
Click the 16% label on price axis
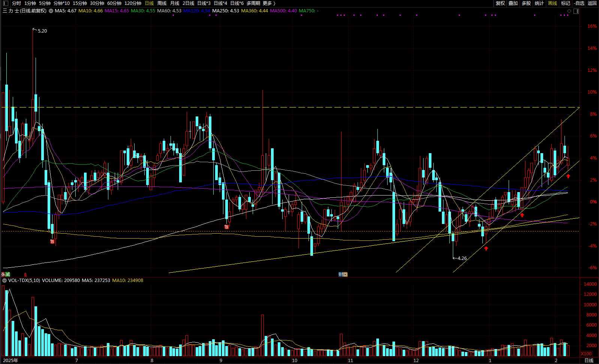pyautogui.click(x=592, y=26)
